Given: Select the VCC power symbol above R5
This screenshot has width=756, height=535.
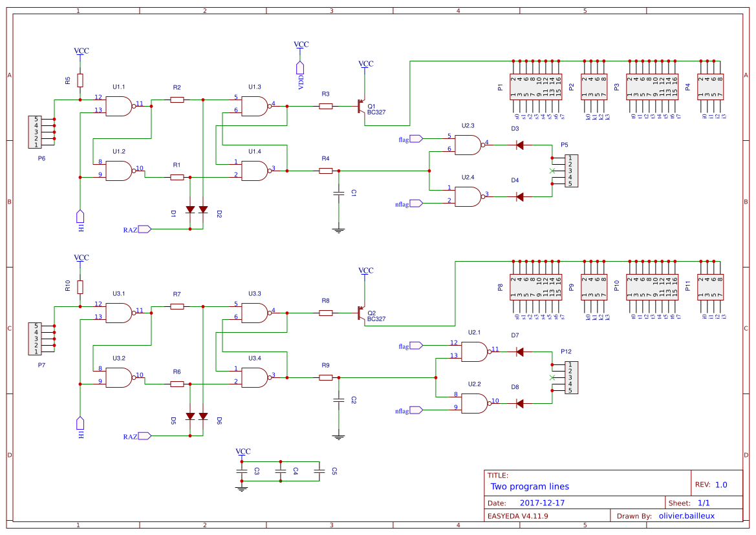Looking at the screenshot, I should click(80, 50).
